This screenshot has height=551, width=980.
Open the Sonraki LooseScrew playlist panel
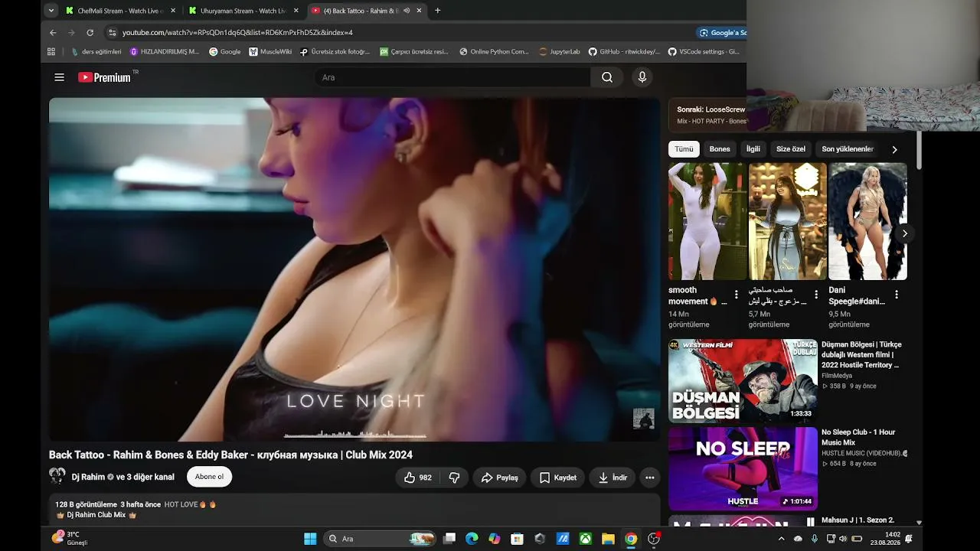click(x=707, y=115)
